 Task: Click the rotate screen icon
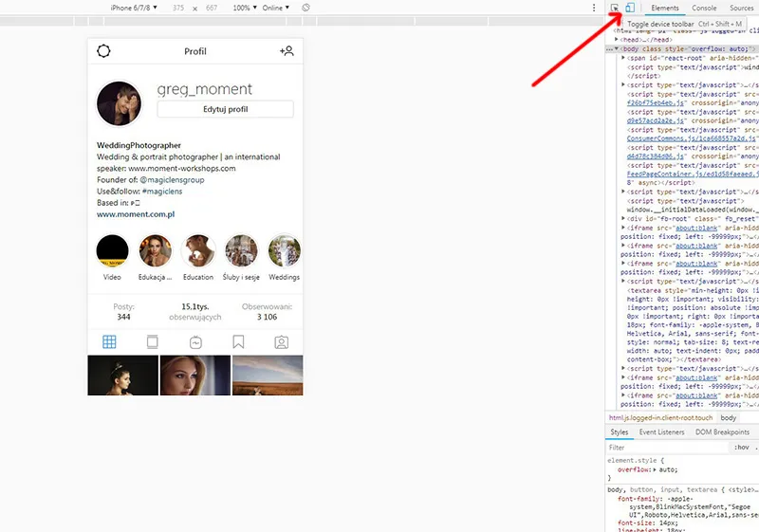tap(305, 8)
